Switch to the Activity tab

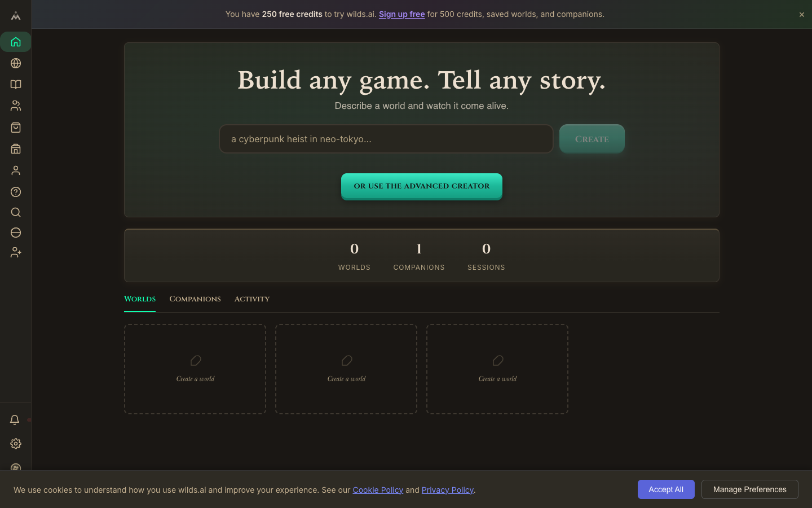tap(252, 299)
